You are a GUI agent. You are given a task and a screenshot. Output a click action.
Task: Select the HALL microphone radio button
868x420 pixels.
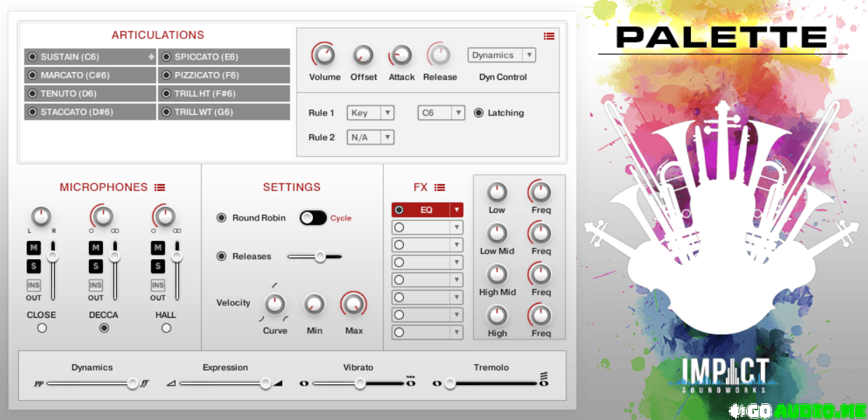click(166, 328)
